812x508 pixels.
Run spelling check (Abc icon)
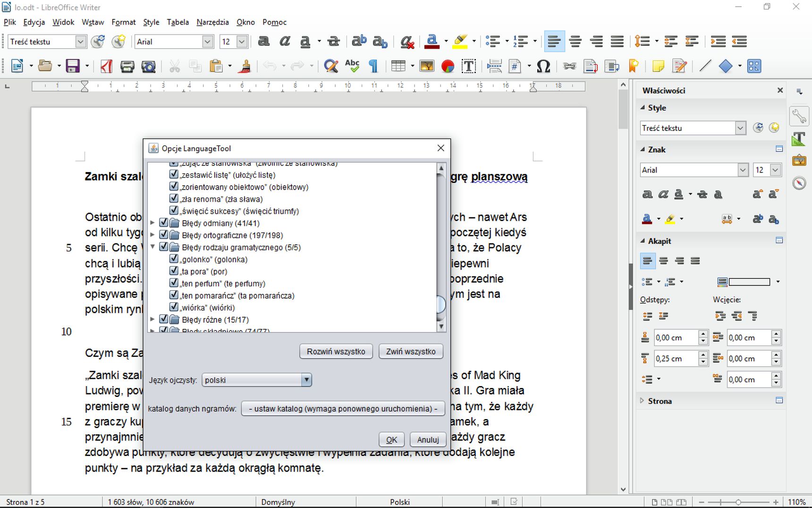pyautogui.click(x=352, y=66)
